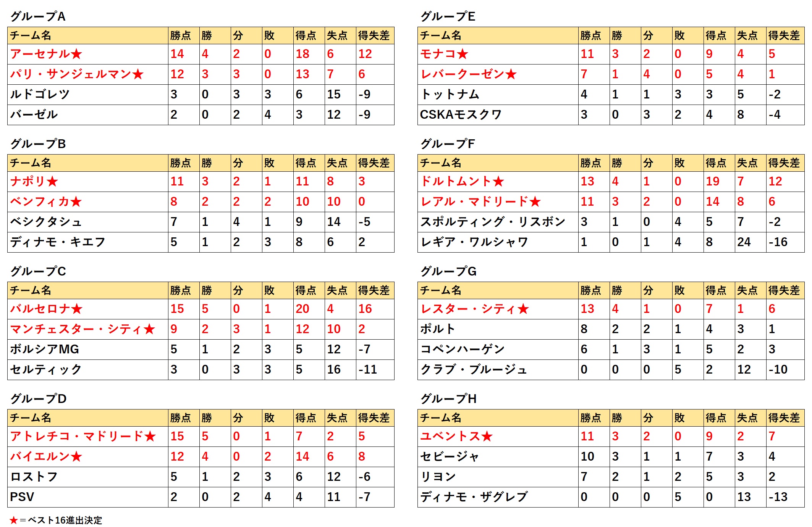Click the star next to バルセロナ
This screenshot has height=527, width=812.
(77, 309)
